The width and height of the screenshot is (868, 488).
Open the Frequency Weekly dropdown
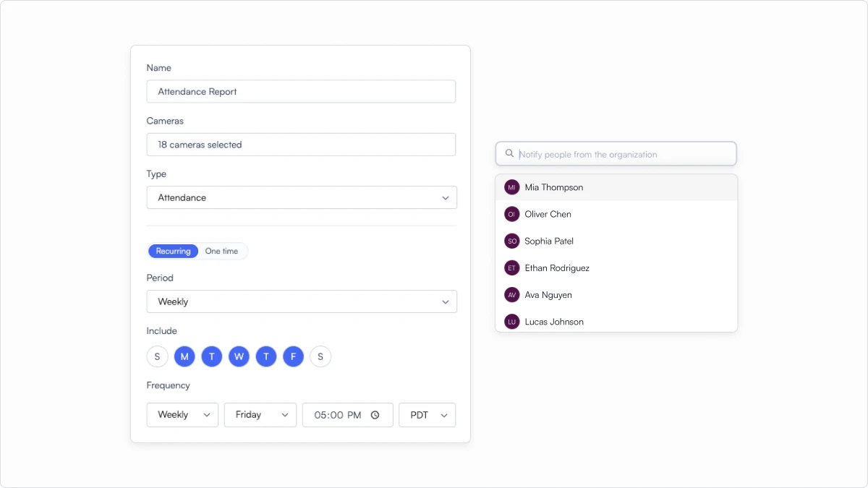pos(182,415)
